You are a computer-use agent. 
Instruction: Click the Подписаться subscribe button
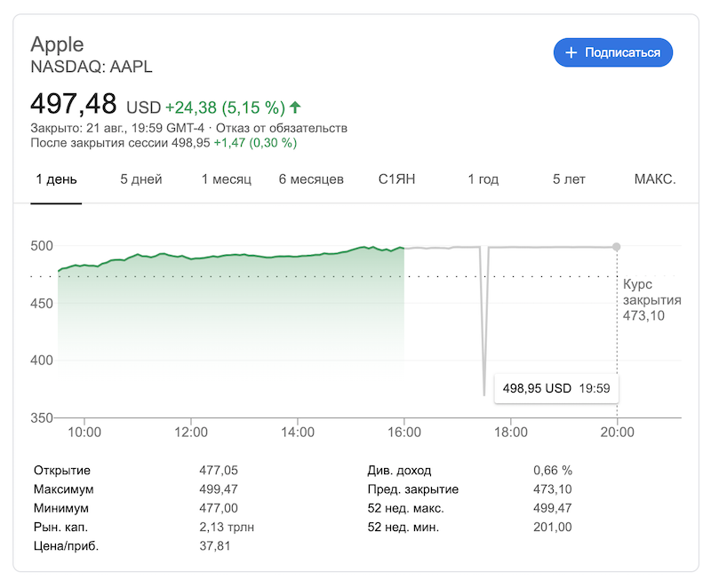(x=613, y=52)
